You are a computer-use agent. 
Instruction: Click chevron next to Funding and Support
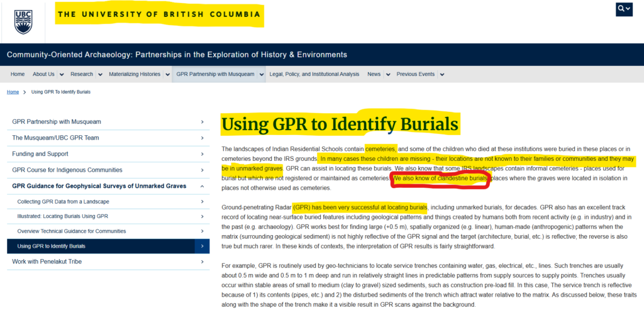coord(201,154)
